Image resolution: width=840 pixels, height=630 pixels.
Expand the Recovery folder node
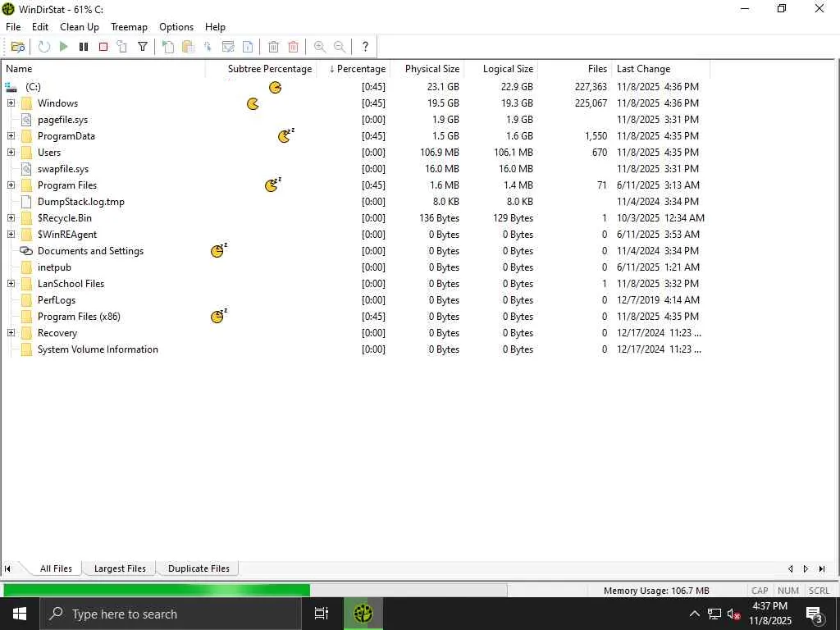click(x=11, y=333)
